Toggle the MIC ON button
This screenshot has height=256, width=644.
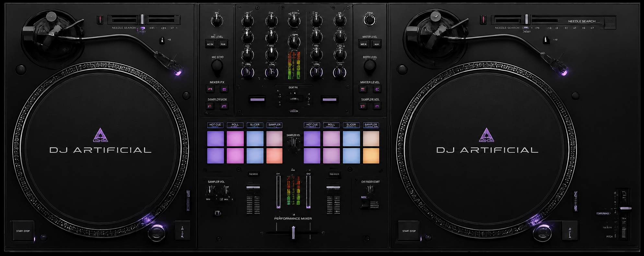tap(210, 44)
